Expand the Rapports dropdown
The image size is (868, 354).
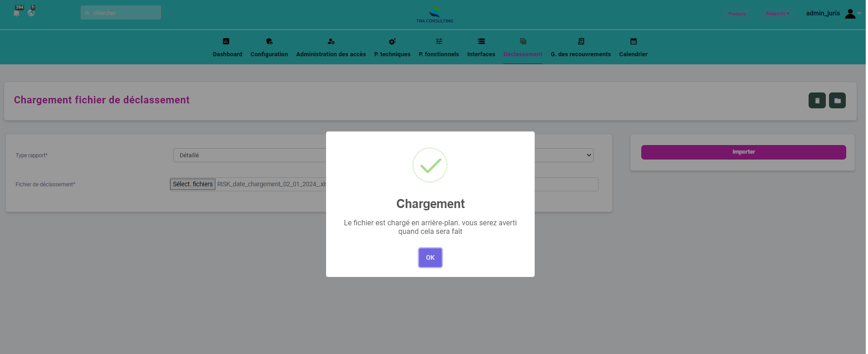point(778,14)
